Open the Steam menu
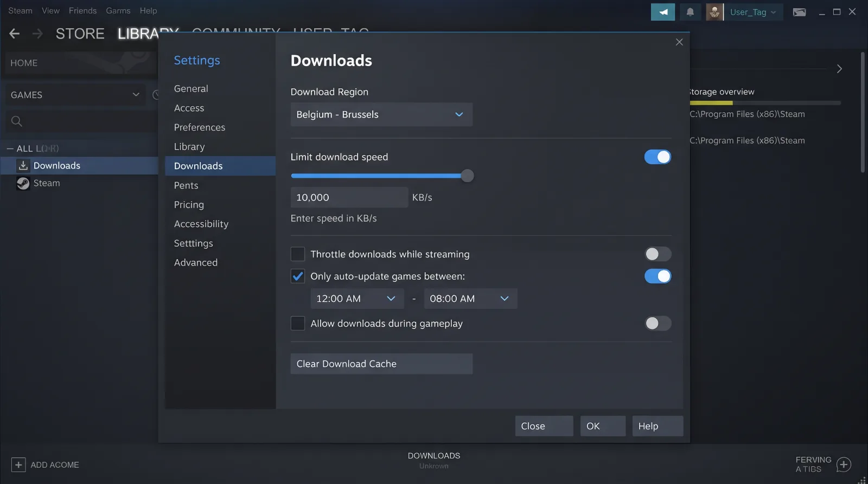This screenshot has height=484, width=868. click(x=20, y=11)
